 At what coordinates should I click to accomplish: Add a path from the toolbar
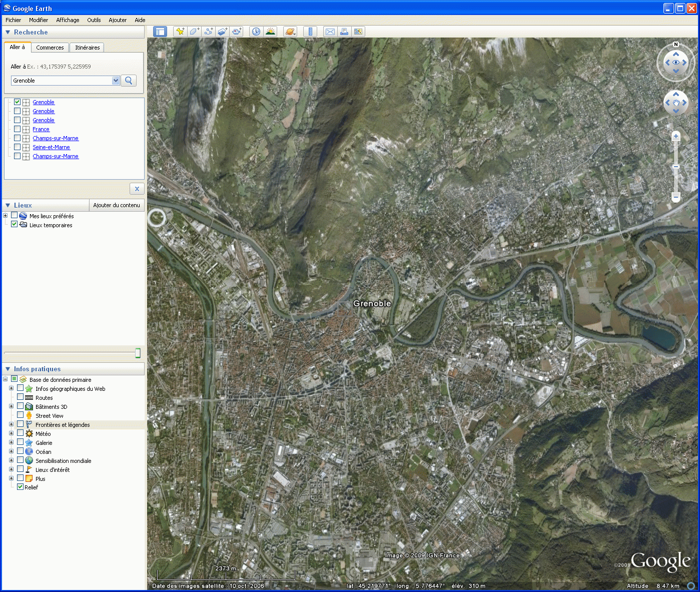pos(208,32)
